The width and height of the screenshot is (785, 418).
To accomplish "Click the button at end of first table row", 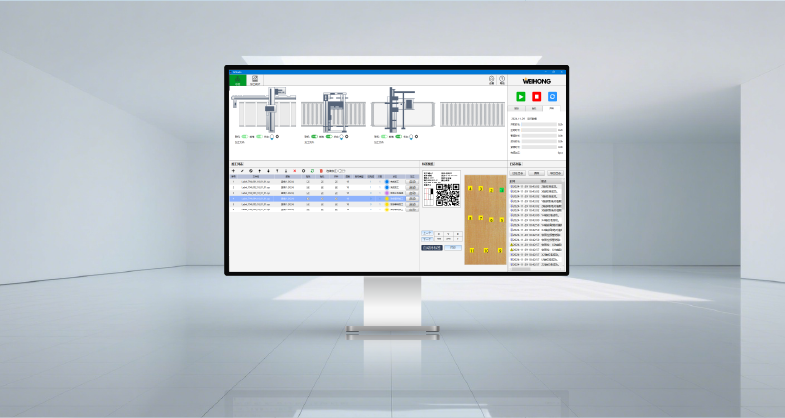I will pos(412,181).
